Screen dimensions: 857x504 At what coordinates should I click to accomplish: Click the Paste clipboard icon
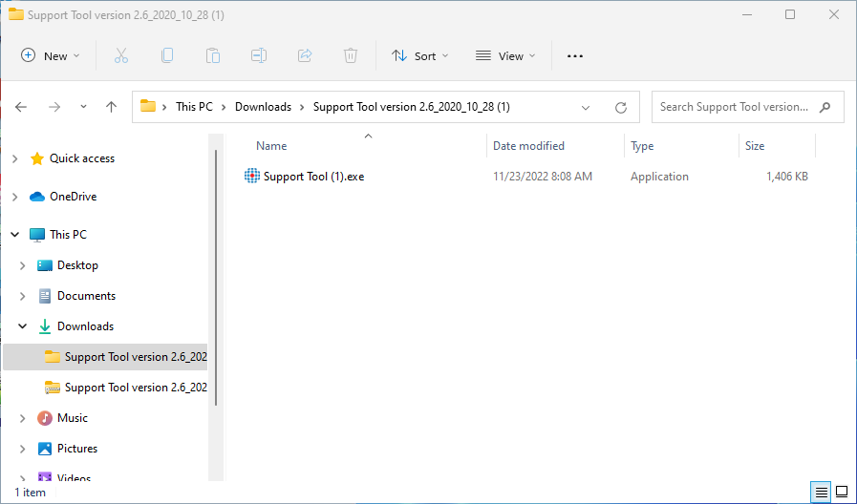click(x=213, y=55)
